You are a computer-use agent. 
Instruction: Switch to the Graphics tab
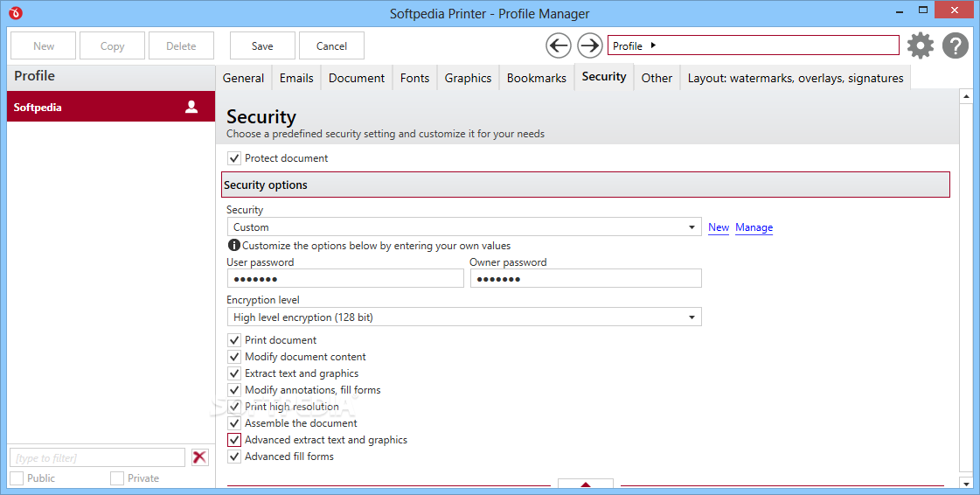[x=468, y=78]
